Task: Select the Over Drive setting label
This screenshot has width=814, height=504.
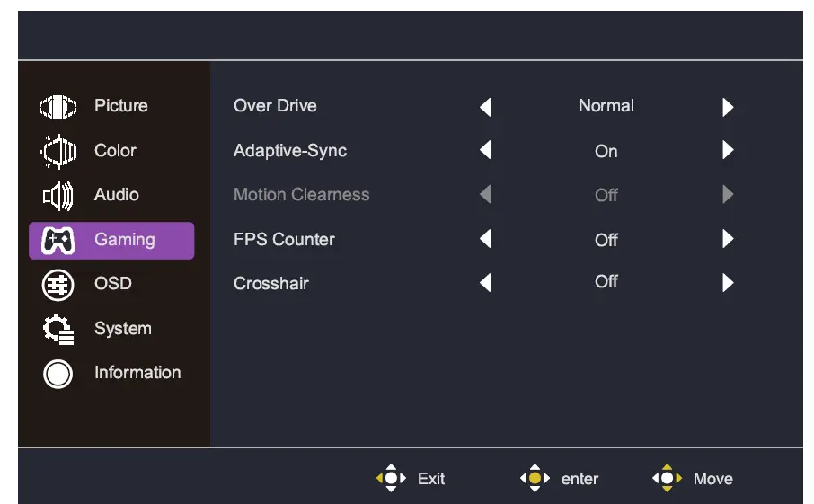Action: [275, 106]
